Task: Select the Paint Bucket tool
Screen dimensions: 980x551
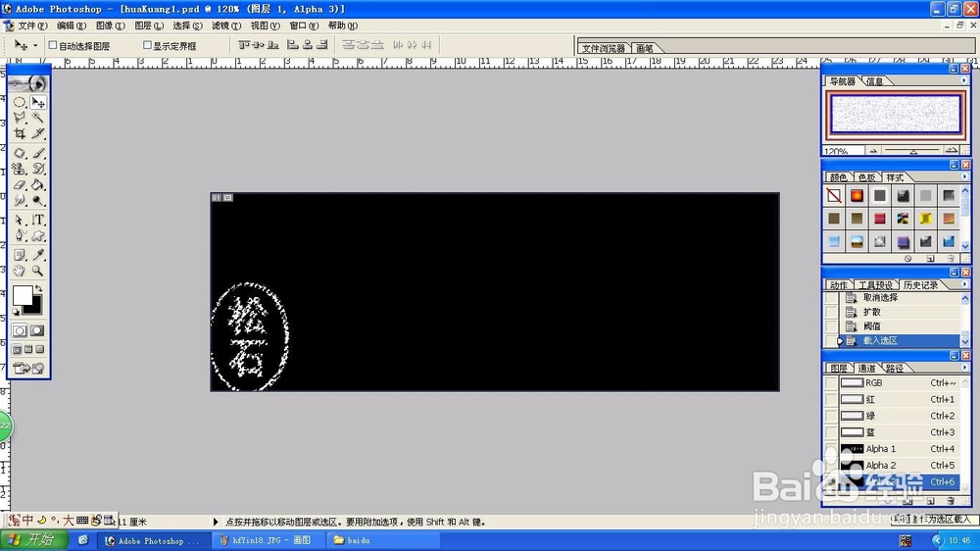Action: (38, 185)
